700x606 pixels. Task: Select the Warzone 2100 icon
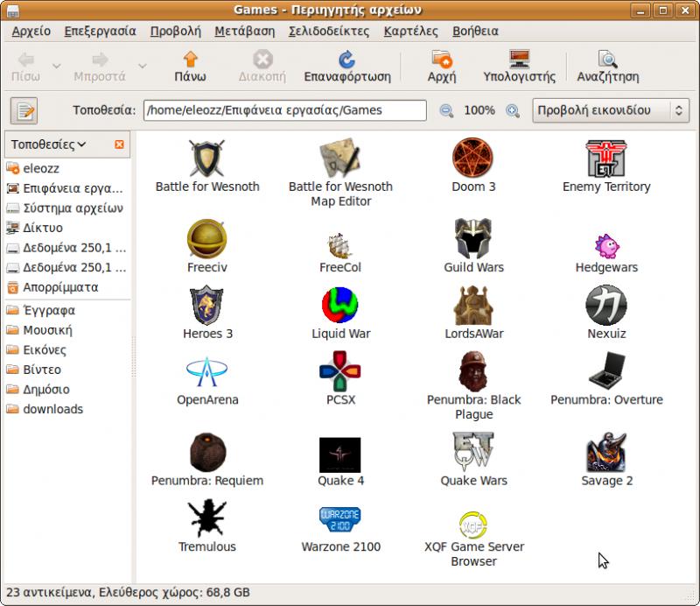point(340,519)
